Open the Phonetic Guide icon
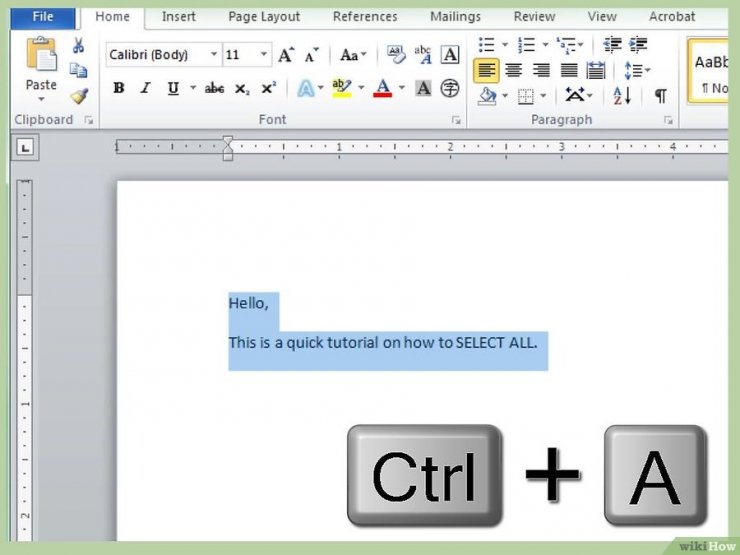The image size is (740, 555). coord(423,54)
